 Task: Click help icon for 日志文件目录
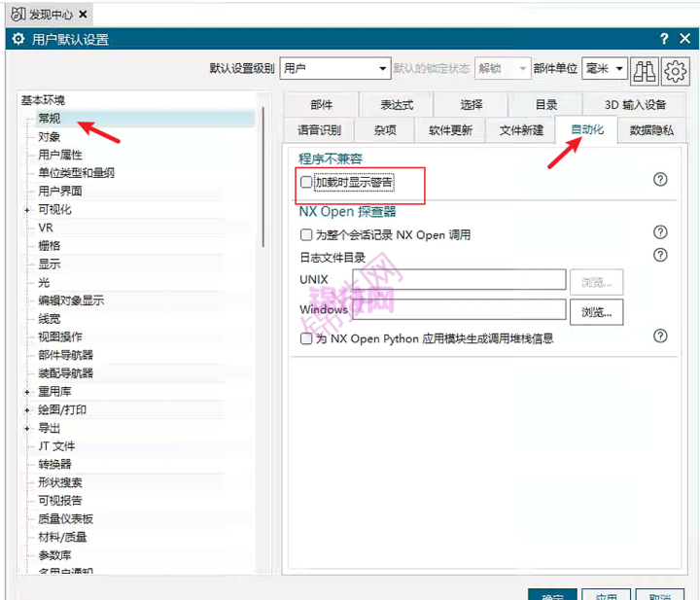coord(660,255)
